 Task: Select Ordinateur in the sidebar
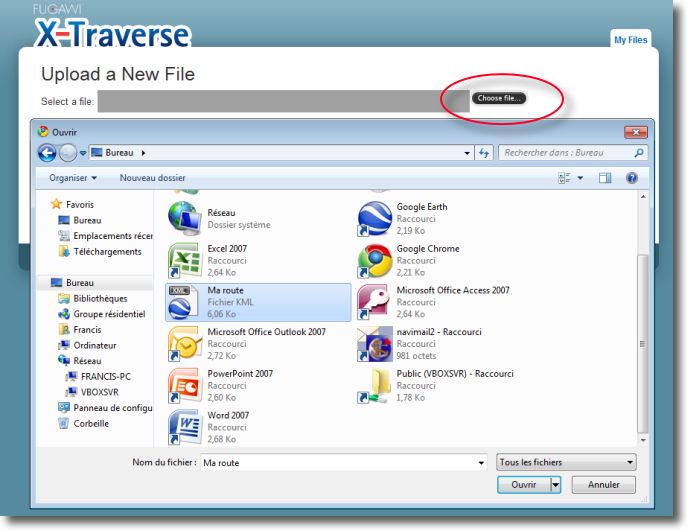click(x=87, y=345)
